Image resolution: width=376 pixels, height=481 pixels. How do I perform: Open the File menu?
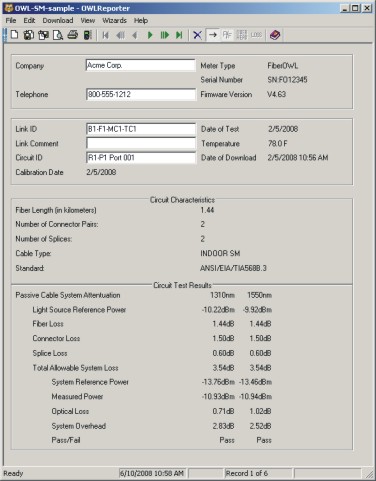[11, 21]
